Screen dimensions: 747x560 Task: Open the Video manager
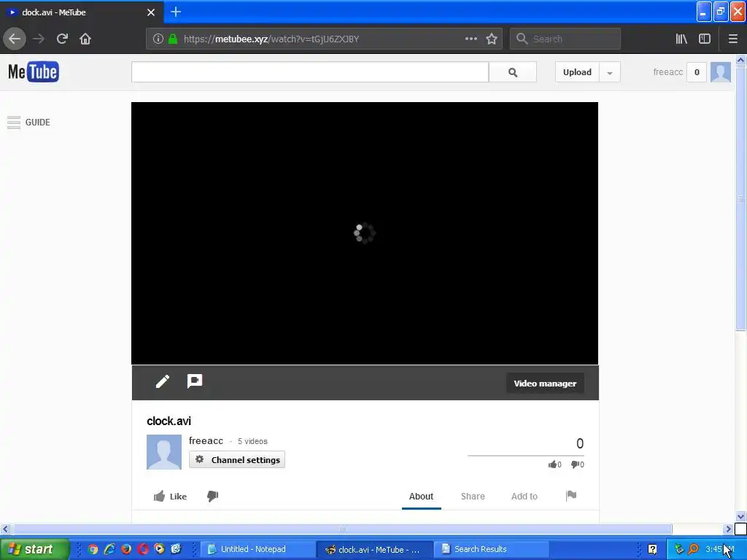tap(545, 384)
